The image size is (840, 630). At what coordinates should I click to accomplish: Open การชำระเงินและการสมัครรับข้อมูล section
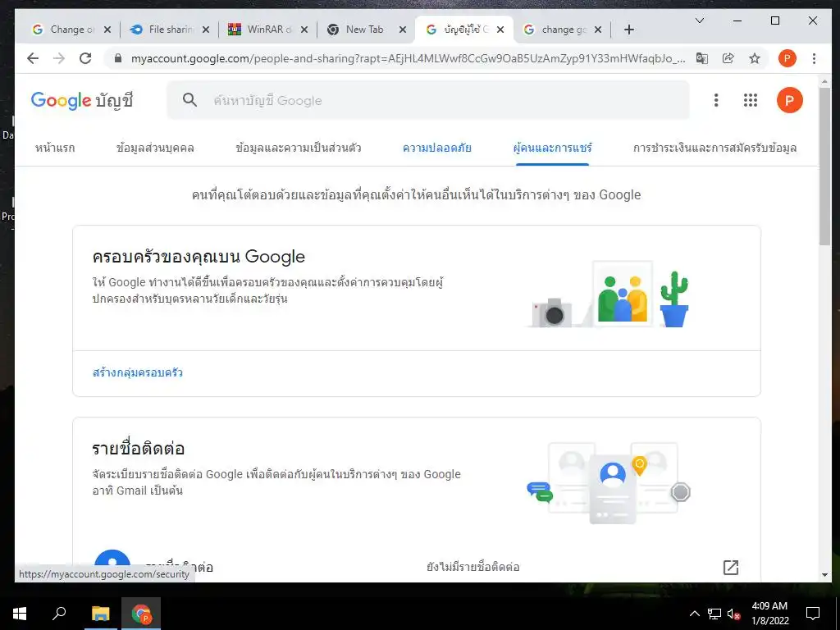(714, 148)
